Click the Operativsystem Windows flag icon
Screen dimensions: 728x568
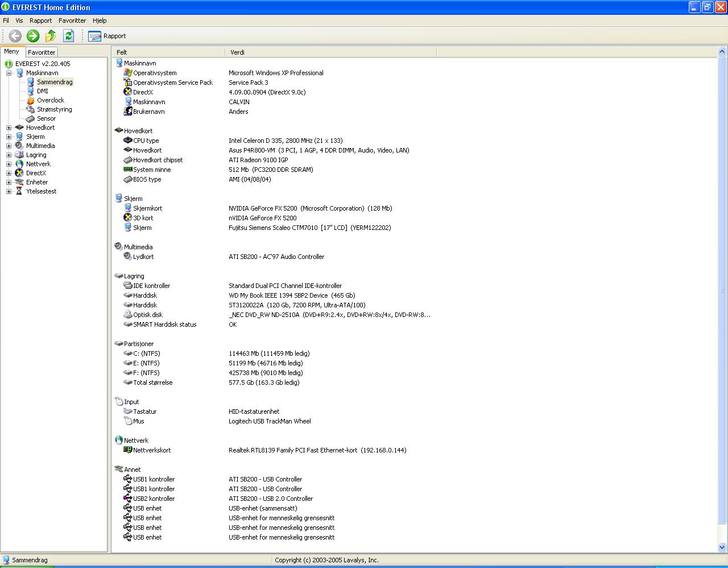click(128, 72)
